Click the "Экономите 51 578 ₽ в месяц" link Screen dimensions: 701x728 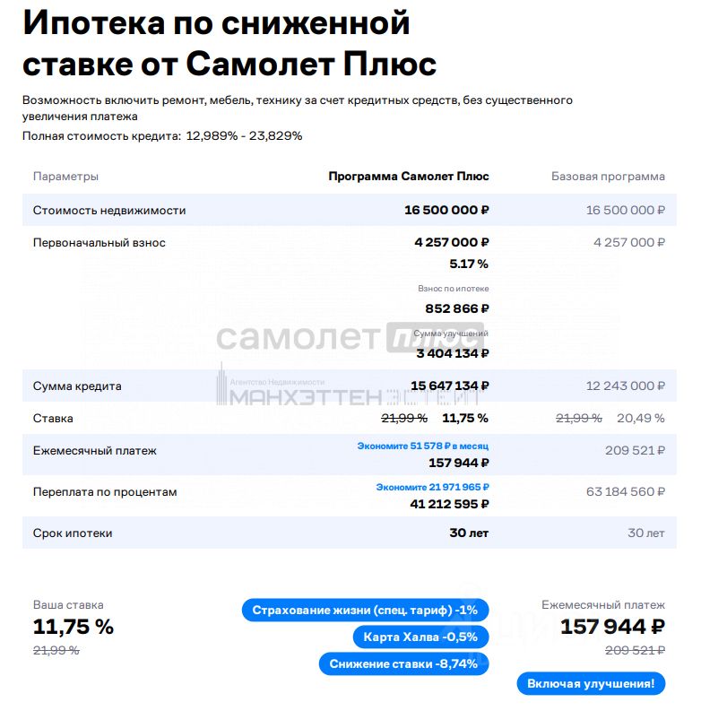click(423, 446)
